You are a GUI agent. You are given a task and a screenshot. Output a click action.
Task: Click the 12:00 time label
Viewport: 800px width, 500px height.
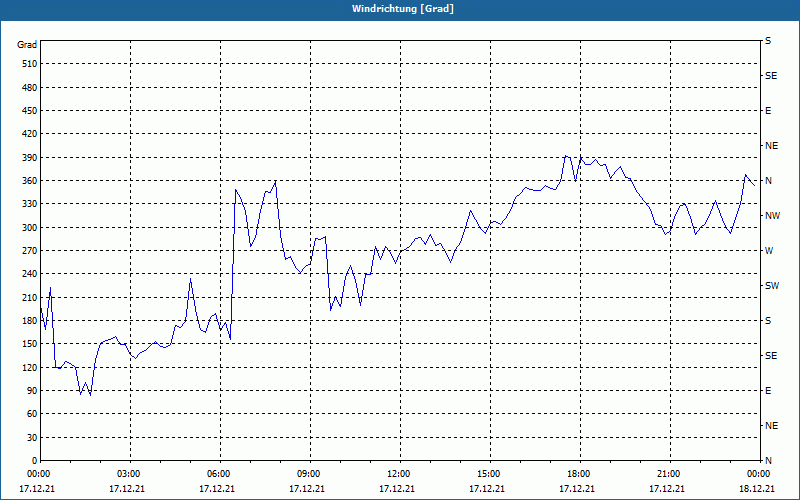click(x=399, y=474)
